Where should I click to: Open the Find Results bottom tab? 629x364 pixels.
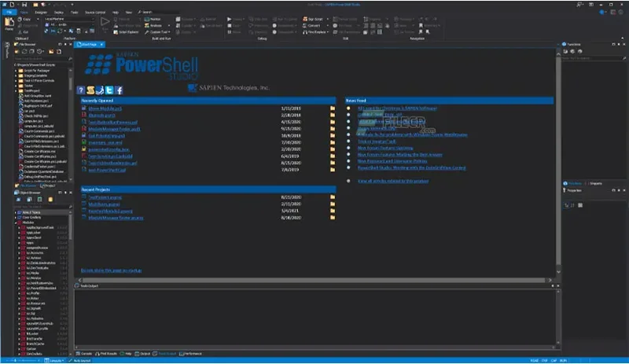pyautogui.click(x=106, y=354)
